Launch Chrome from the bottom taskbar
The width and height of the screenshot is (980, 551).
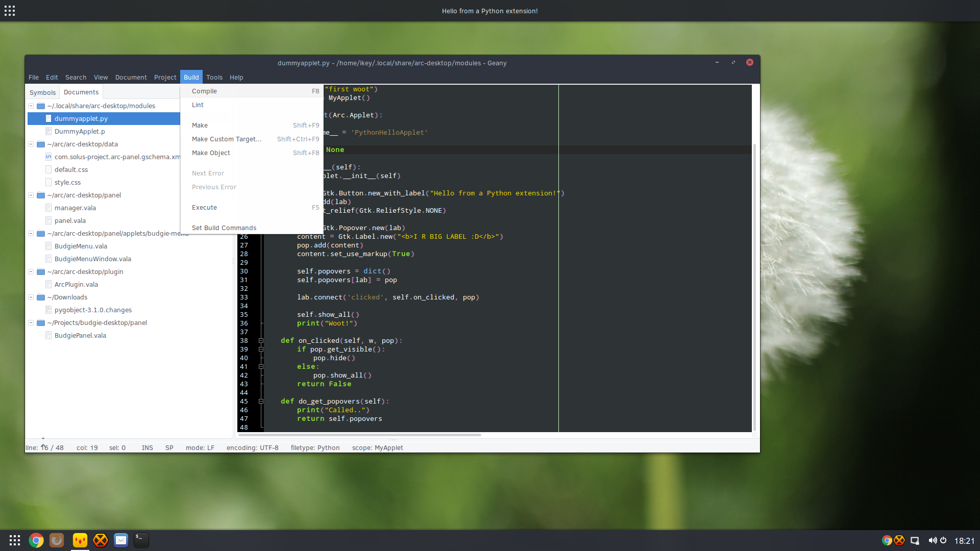36,540
